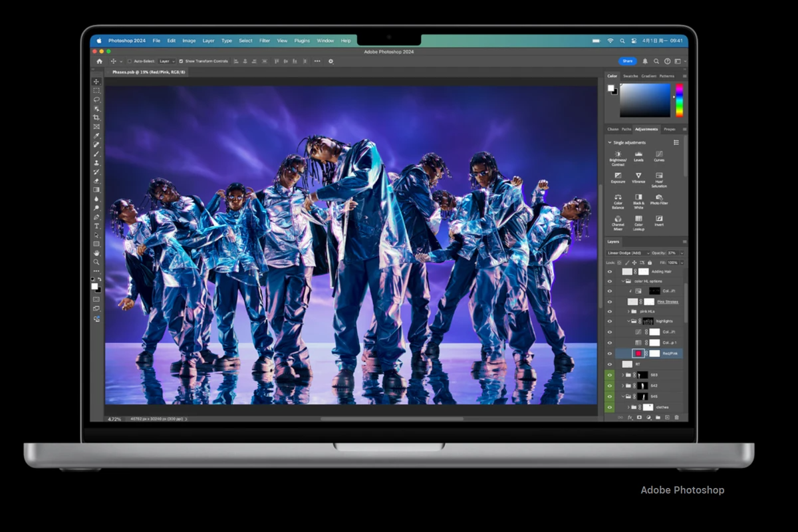This screenshot has width=798, height=532.
Task: Select the Gradient tool
Action: pyautogui.click(x=96, y=190)
